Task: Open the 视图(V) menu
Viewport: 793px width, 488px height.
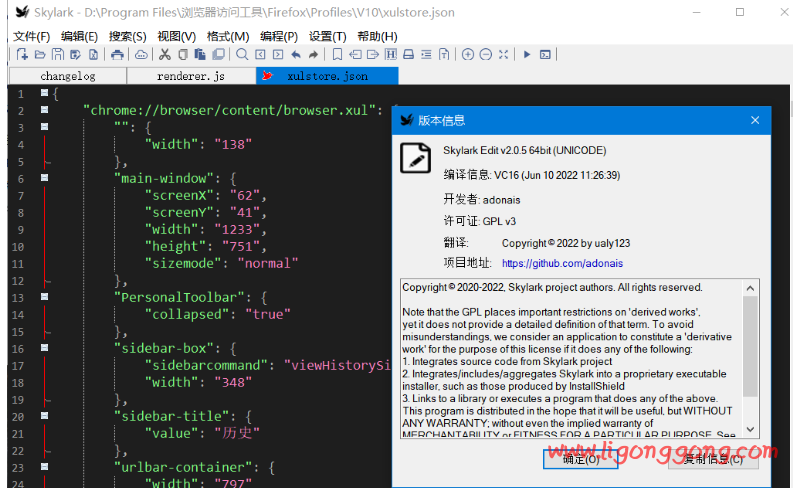Action: [x=177, y=36]
